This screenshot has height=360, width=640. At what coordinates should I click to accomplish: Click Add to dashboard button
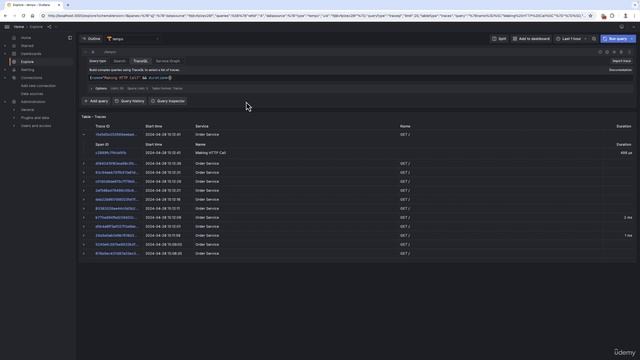[x=531, y=39]
